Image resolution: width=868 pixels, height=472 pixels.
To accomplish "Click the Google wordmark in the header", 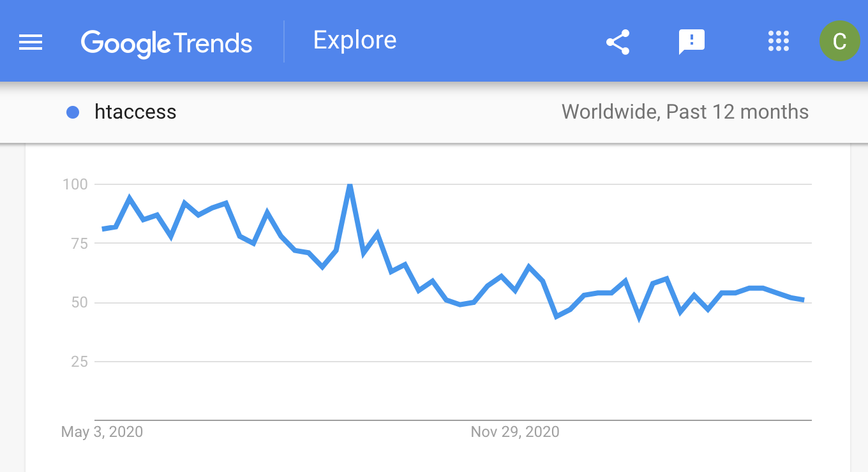I will click(126, 44).
